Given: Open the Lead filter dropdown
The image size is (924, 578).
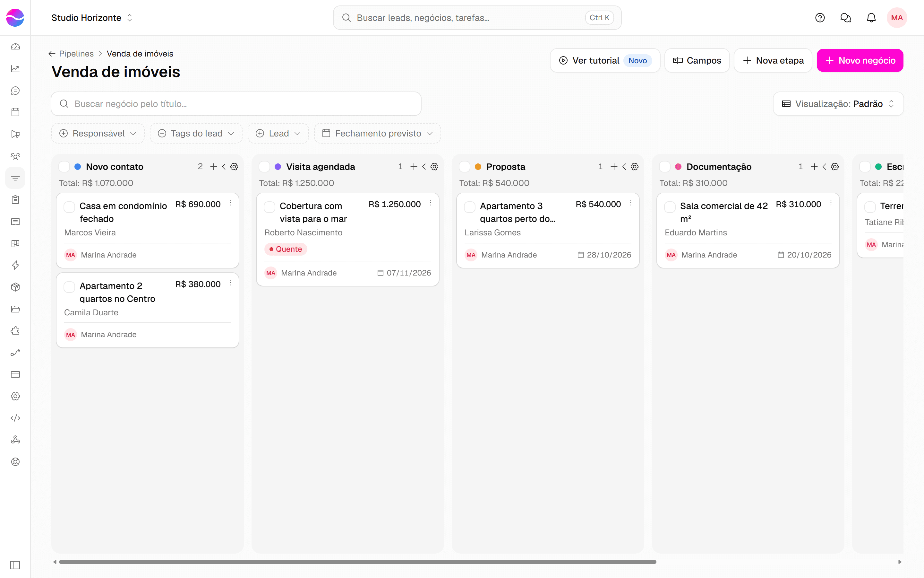Looking at the screenshot, I should (278, 133).
